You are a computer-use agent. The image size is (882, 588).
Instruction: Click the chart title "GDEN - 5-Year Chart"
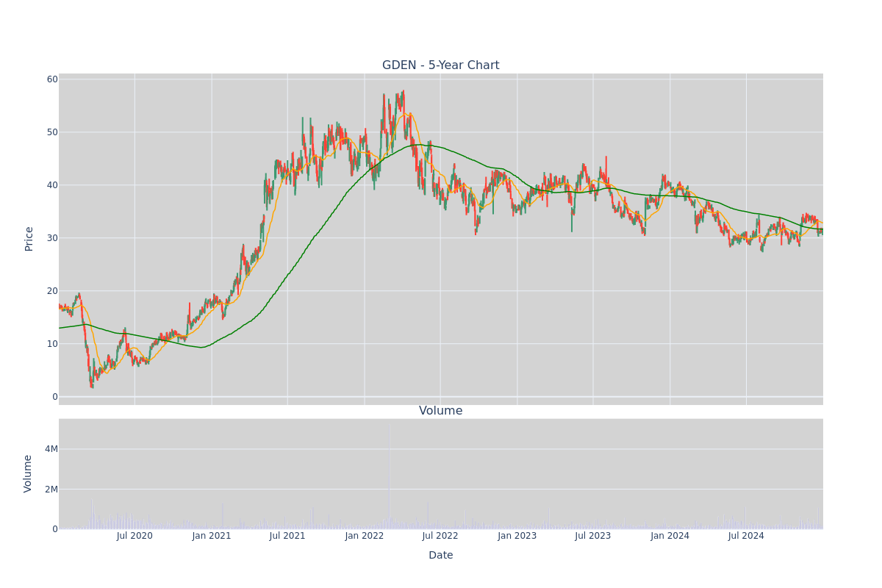click(x=440, y=65)
